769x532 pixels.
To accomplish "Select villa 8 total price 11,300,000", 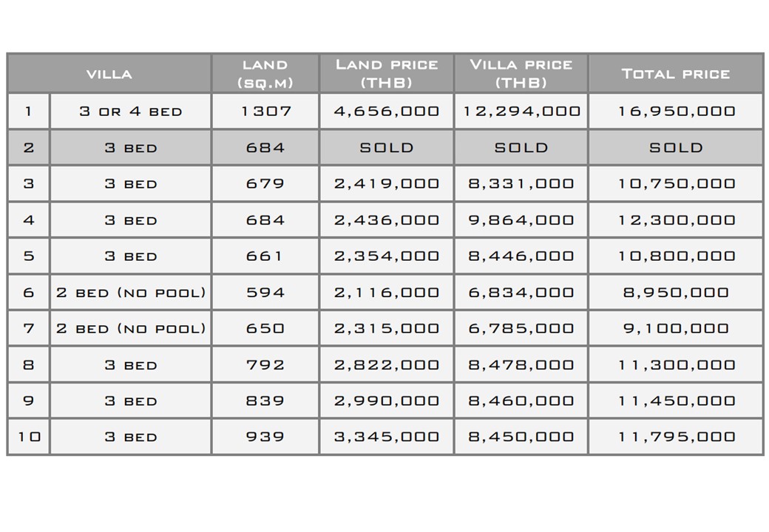I will click(x=676, y=364).
